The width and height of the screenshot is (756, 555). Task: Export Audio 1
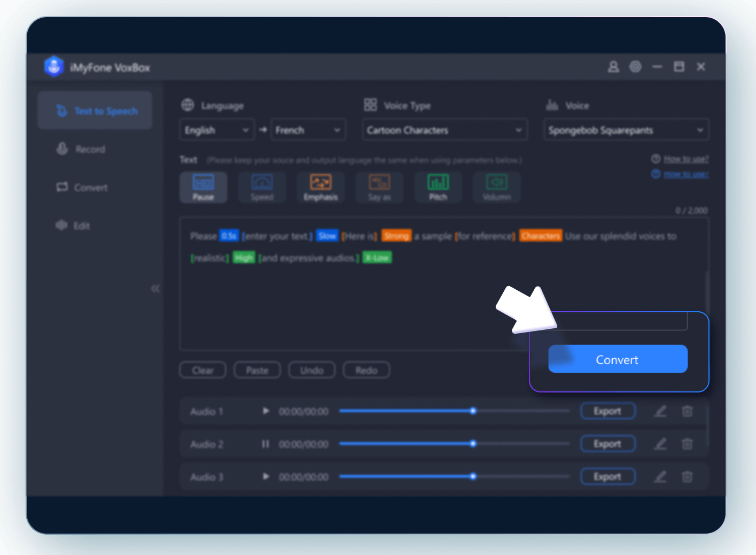607,411
